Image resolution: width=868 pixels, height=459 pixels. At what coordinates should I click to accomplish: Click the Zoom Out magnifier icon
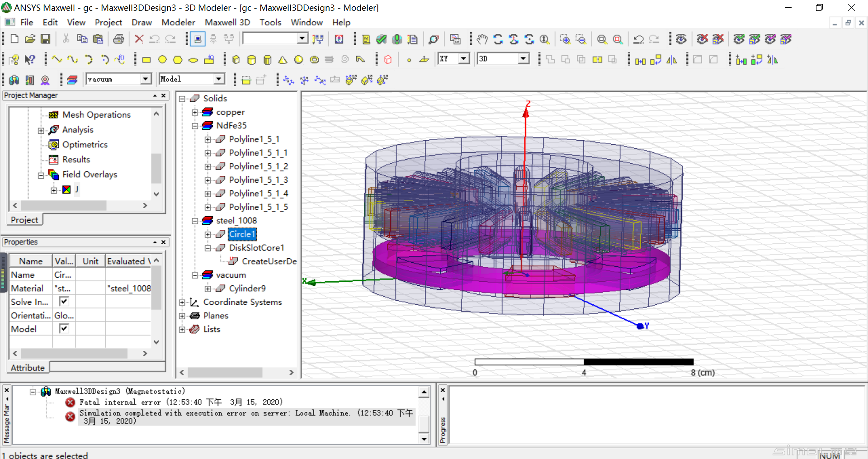tap(581, 39)
